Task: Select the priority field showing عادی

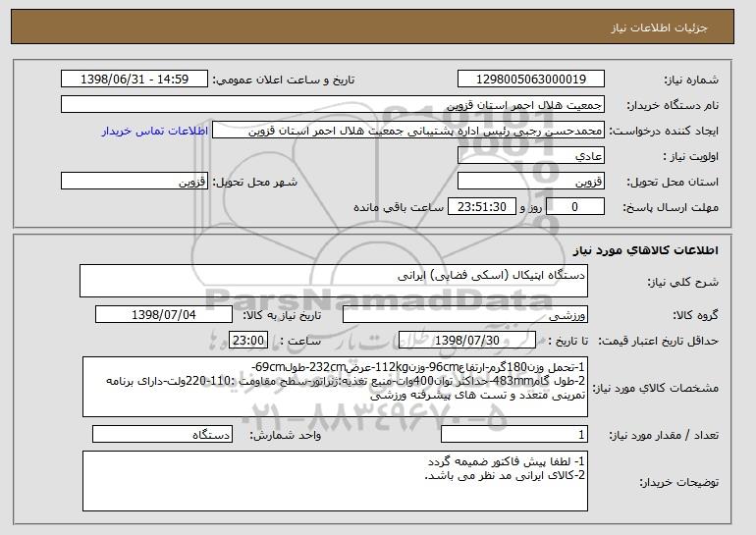Action: (531, 156)
